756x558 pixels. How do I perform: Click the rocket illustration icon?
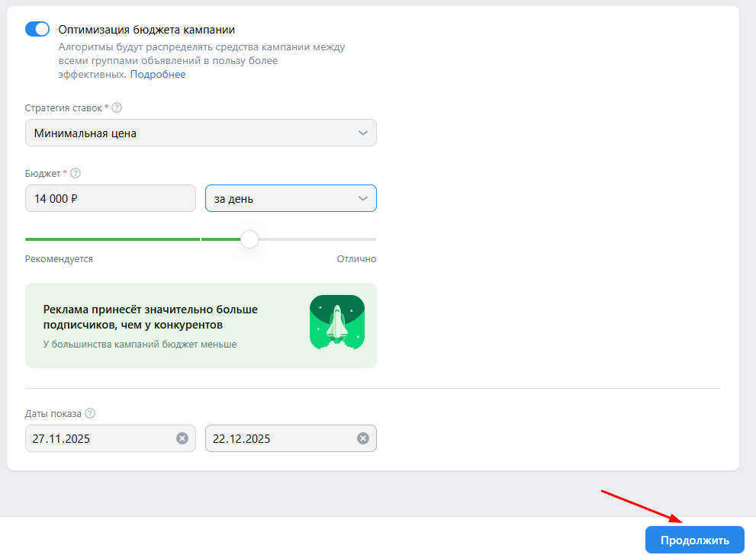[x=336, y=322]
